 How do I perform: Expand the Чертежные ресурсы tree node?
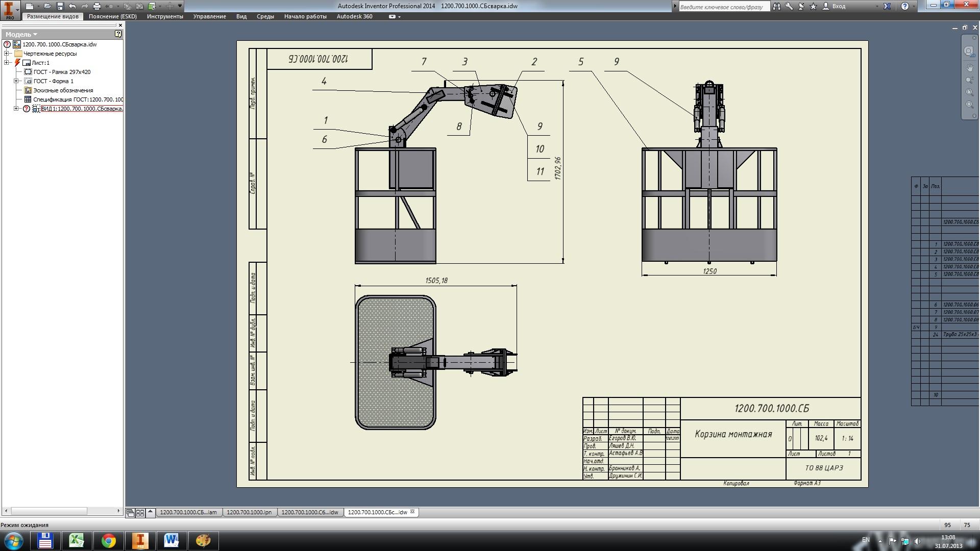click(7, 54)
